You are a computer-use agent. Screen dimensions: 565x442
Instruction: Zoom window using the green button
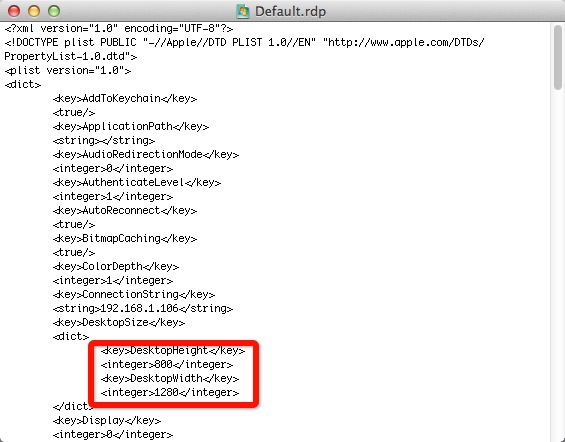point(54,11)
